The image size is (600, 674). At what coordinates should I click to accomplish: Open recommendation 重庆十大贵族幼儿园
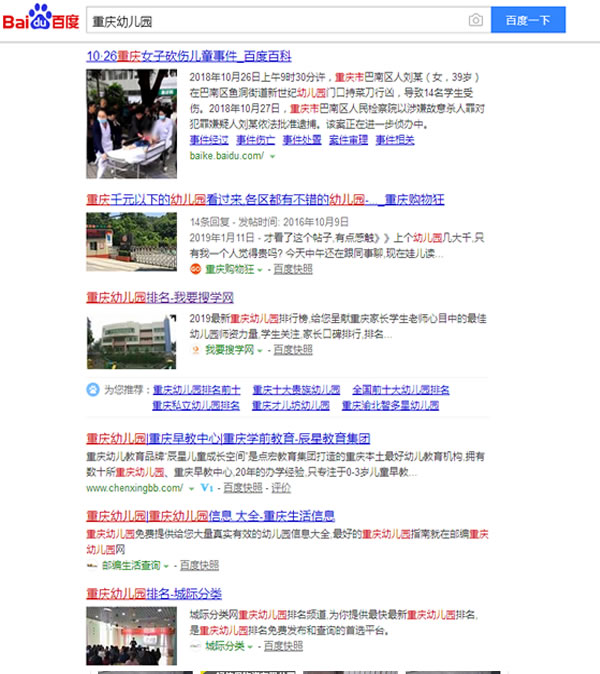pyautogui.click(x=297, y=390)
